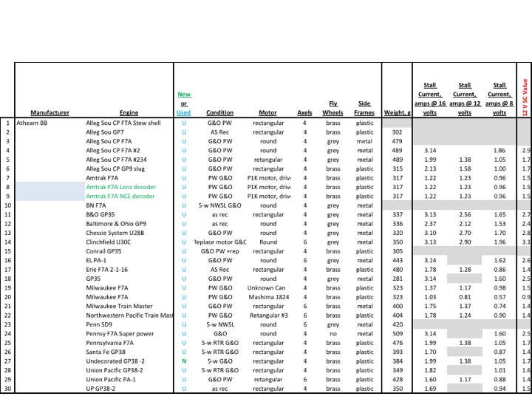Select the Mashima 1824 motor cell
This screenshot has height=399, width=532.
(x=269, y=297)
